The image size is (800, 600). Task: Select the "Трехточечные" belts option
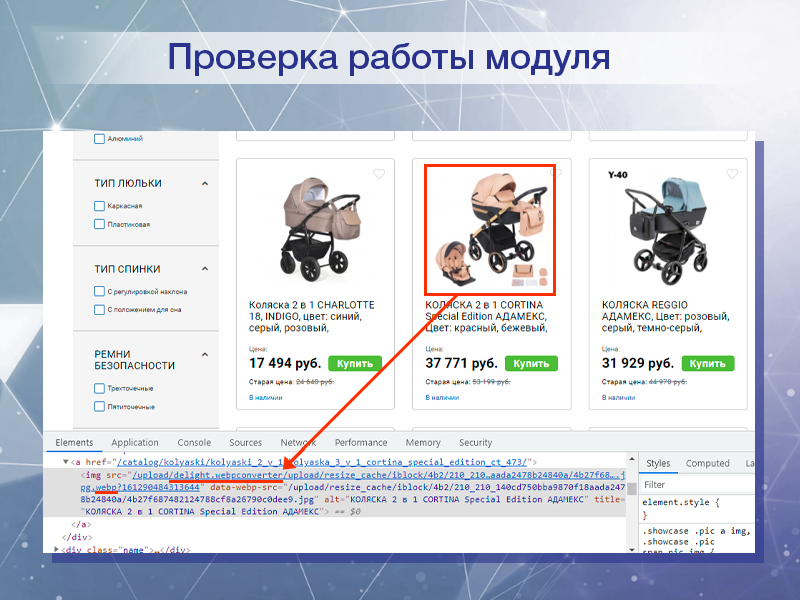(98, 389)
